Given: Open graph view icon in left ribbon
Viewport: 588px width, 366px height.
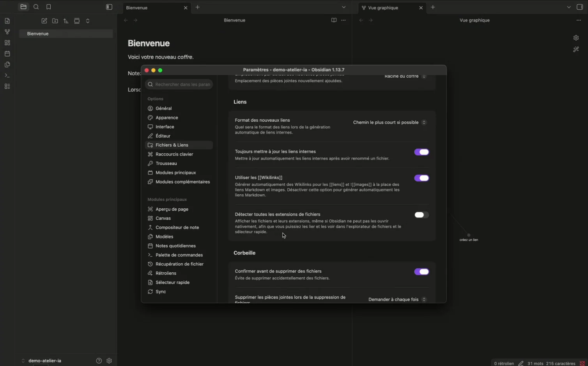Looking at the screenshot, I should pyautogui.click(x=7, y=32).
